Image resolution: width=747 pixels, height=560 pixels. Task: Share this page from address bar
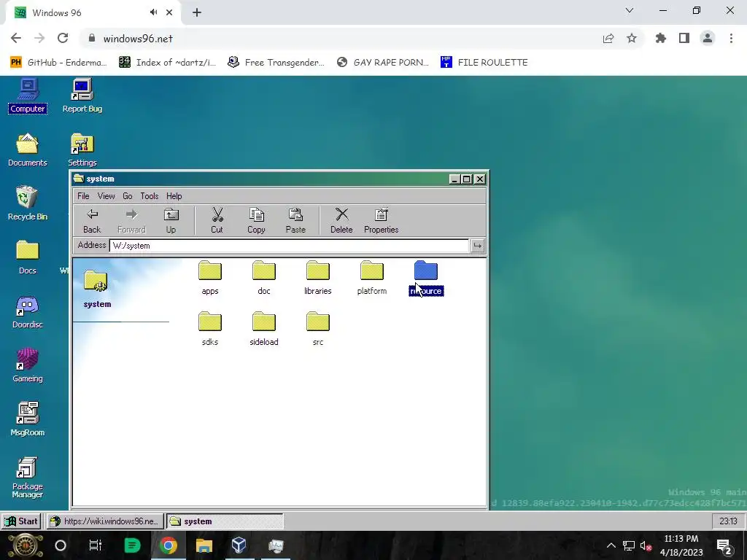point(608,38)
